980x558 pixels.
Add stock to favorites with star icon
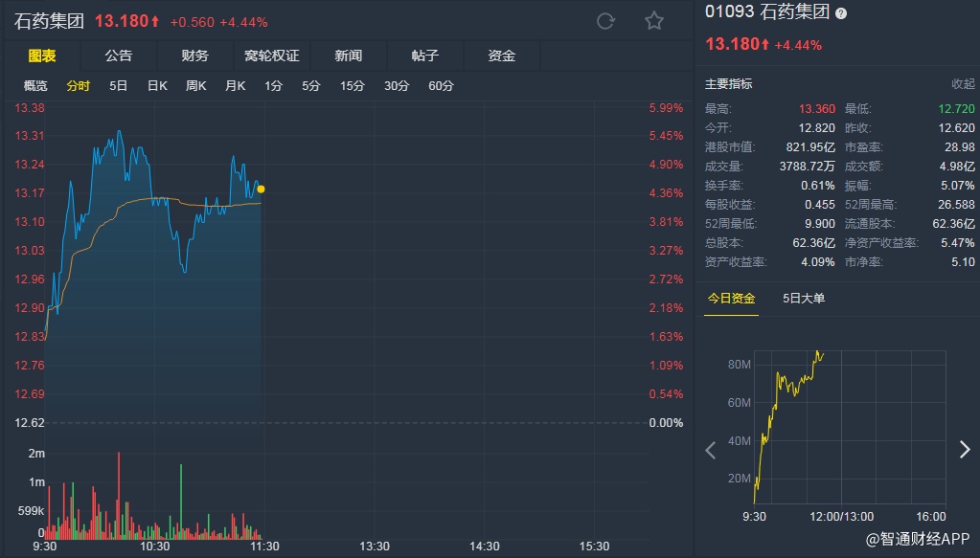point(654,21)
